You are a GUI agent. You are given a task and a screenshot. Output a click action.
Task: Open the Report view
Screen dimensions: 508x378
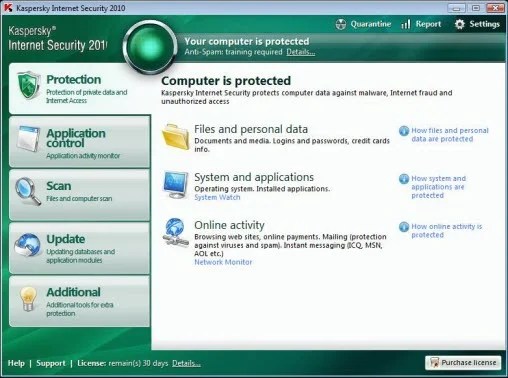(x=421, y=24)
